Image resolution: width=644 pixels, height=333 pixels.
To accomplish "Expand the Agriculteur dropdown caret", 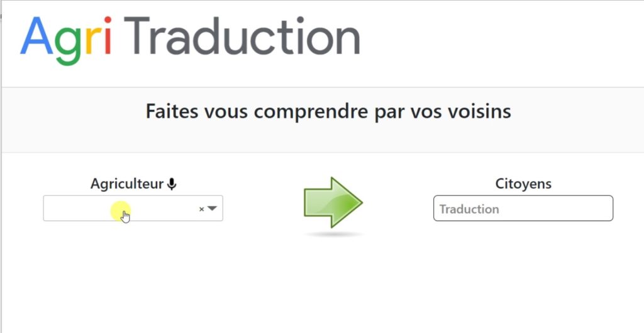I will coord(212,209).
